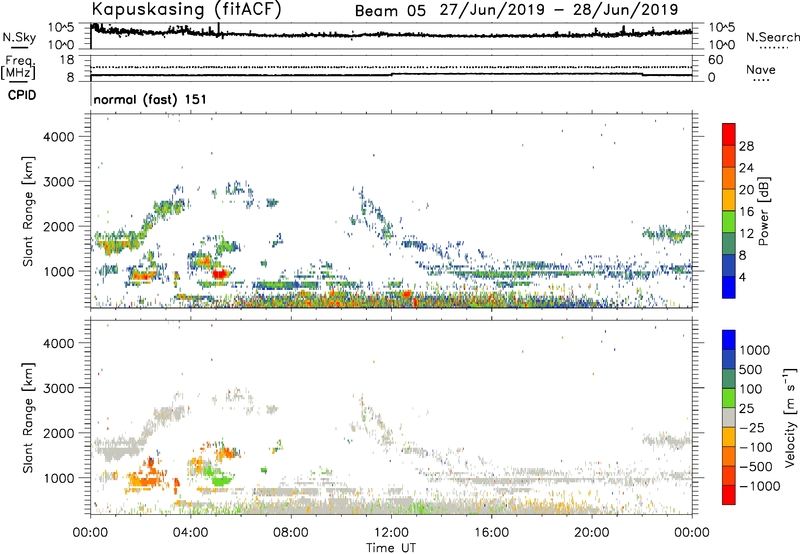Click the Slant Range label of power panel
This screenshot has height=554, width=800.
click(x=28, y=212)
